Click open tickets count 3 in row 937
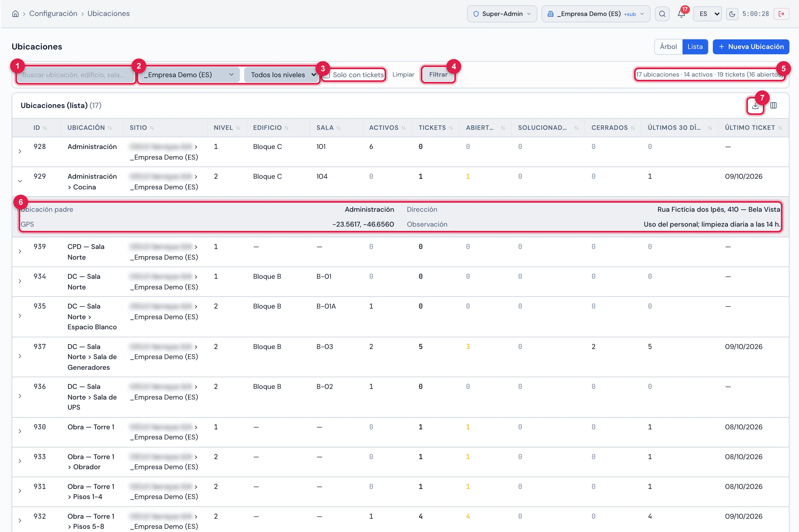 468,346
